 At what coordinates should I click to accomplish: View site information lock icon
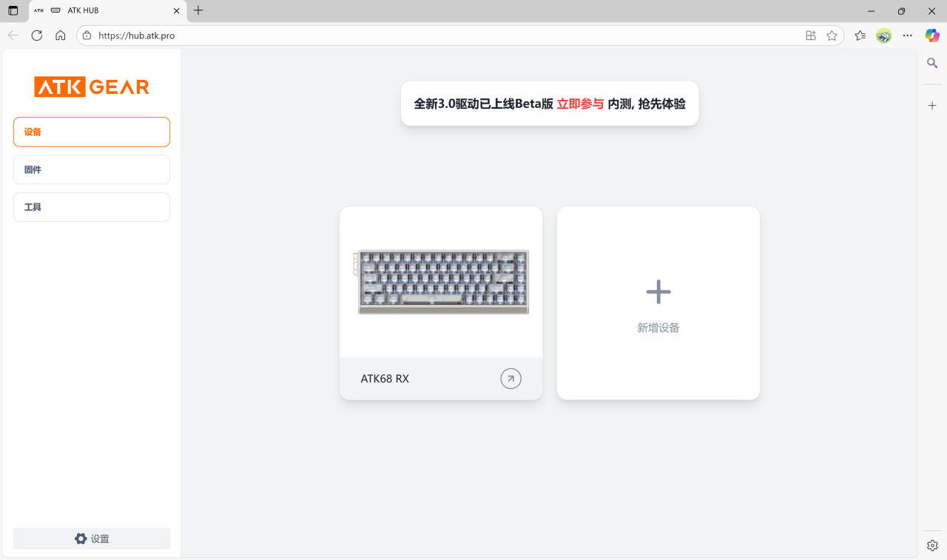tap(87, 36)
